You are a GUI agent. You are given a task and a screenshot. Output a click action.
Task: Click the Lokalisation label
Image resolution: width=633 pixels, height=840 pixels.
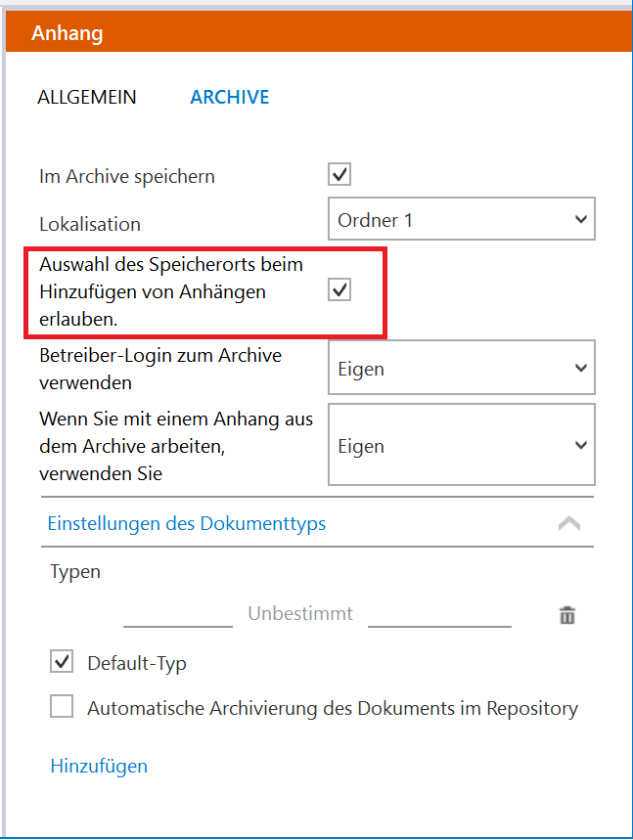click(x=90, y=224)
